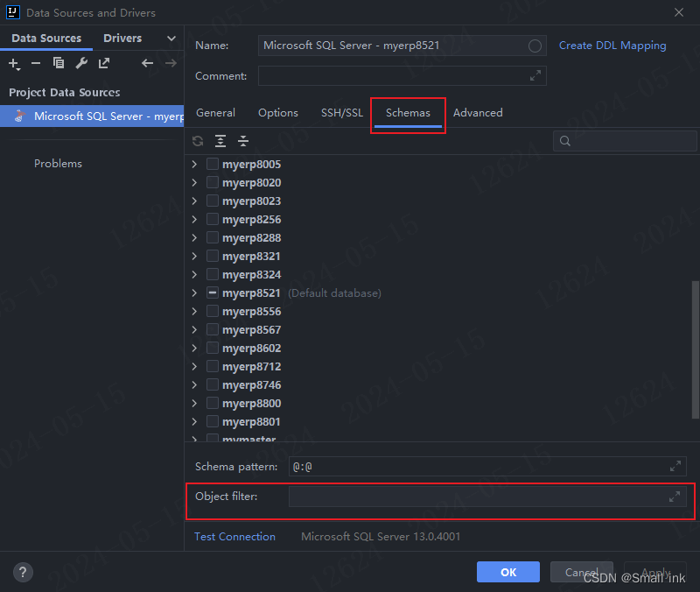Expand the myerp8746 tree node
Image resolution: width=700 pixels, height=592 pixels.
point(194,384)
